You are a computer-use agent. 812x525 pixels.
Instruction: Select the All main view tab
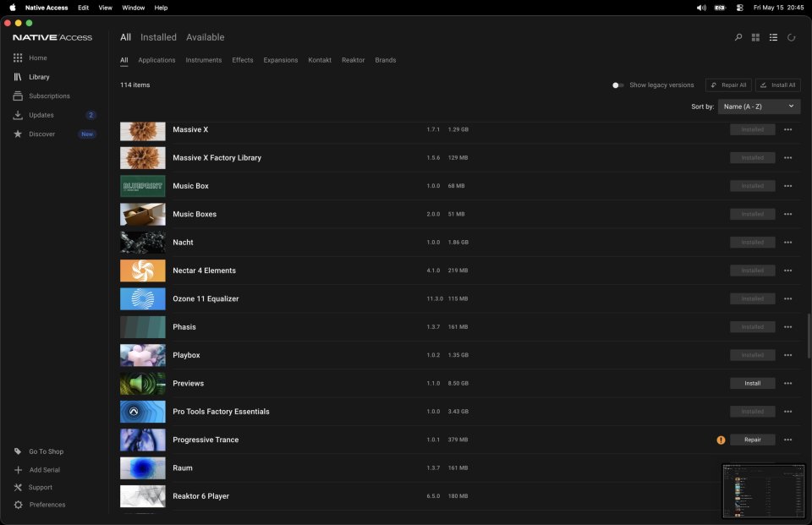pyautogui.click(x=125, y=37)
